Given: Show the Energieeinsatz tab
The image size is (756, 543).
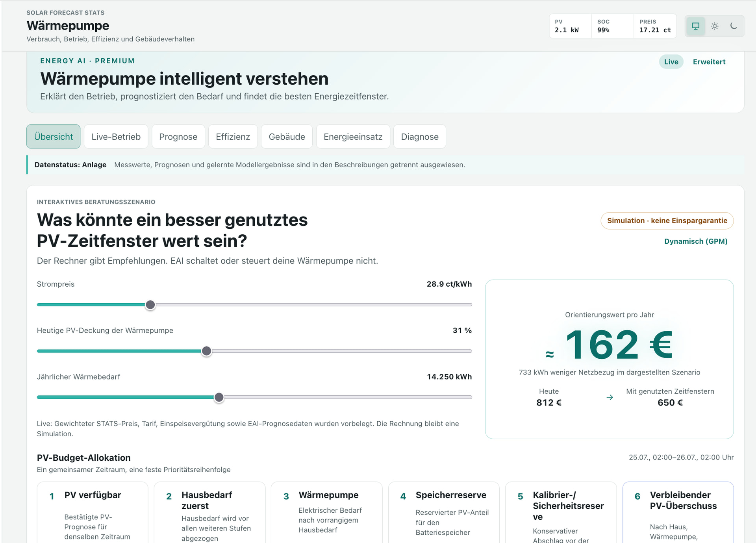Looking at the screenshot, I should [x=353, y=137].
